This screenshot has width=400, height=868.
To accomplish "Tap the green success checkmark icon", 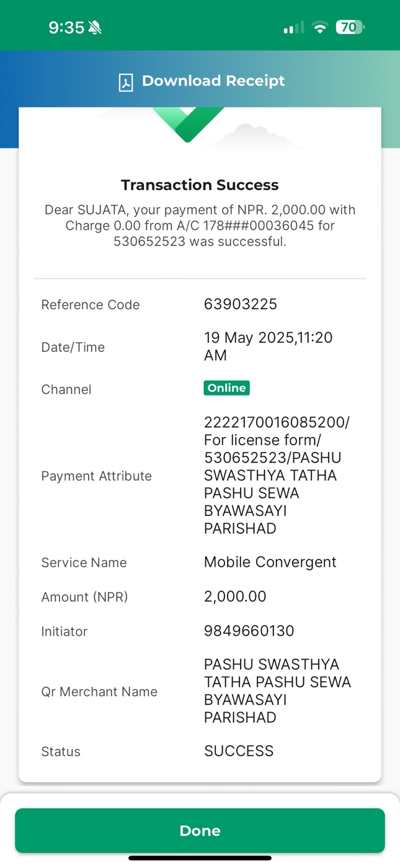I will [x=188, y=124].
